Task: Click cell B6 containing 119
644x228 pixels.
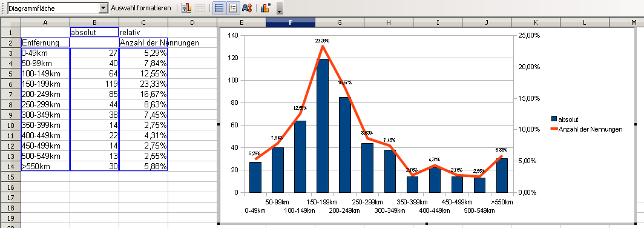Action: [94, 84]
